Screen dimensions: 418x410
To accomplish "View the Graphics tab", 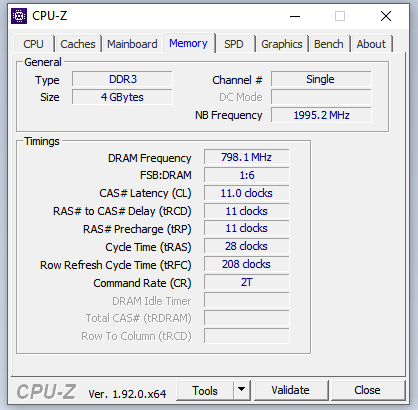I will tap(282, 44).
